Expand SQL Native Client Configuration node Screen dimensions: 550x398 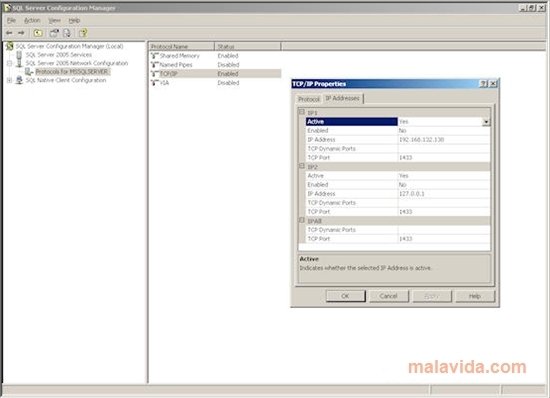click(x=9, y=80)
